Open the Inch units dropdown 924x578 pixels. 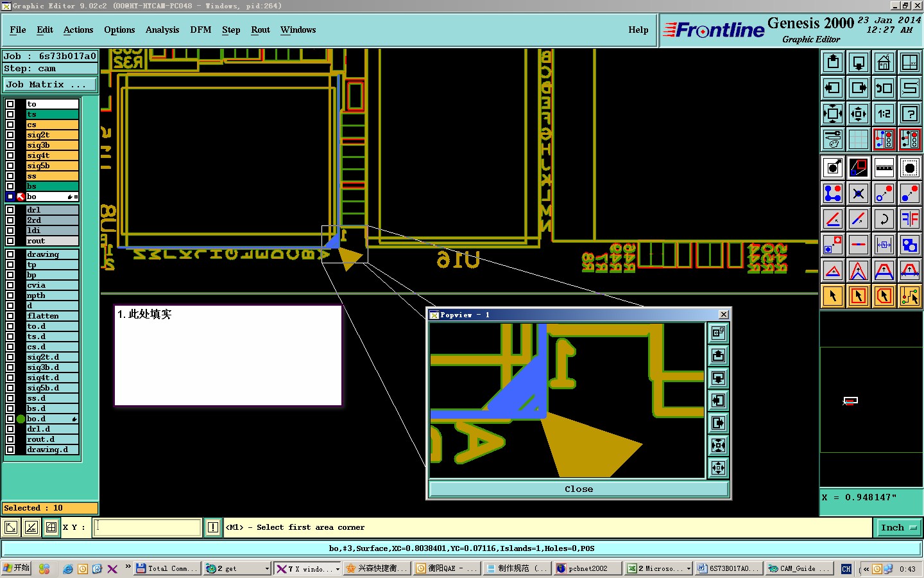[x=898, y=528]
